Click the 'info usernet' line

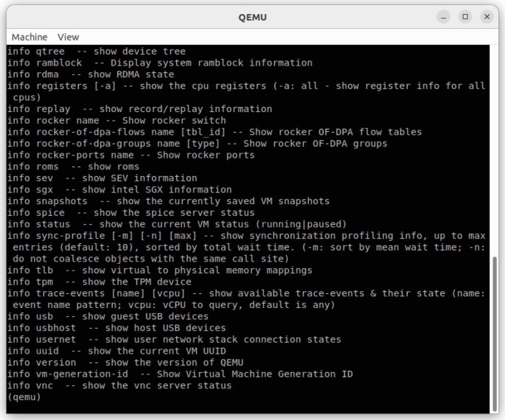click(x=174, y=340)
